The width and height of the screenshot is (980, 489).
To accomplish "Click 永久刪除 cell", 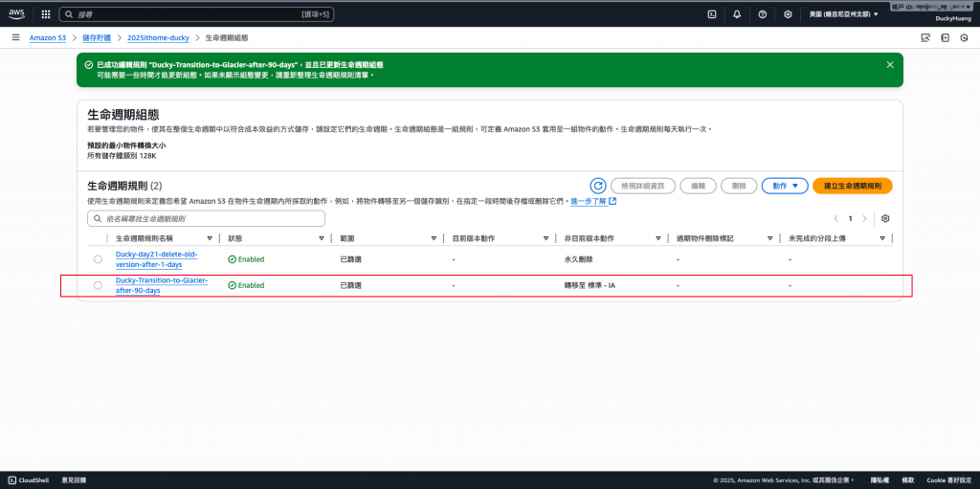I will pos(577,259).
